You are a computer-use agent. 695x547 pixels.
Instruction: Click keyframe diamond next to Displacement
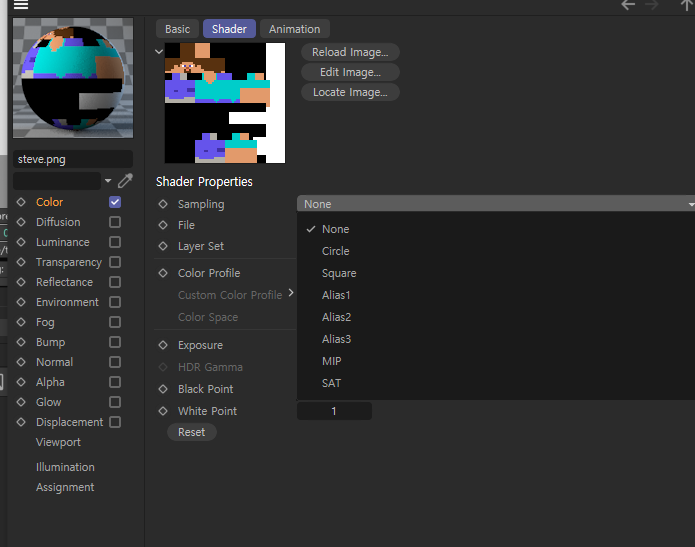pos(21,422)
